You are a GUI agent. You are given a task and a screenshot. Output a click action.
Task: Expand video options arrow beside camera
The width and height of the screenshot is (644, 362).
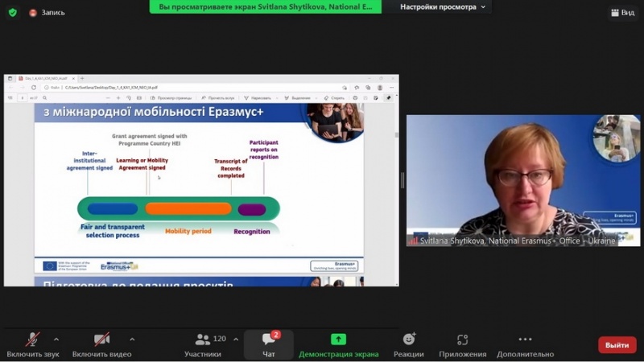132,339
